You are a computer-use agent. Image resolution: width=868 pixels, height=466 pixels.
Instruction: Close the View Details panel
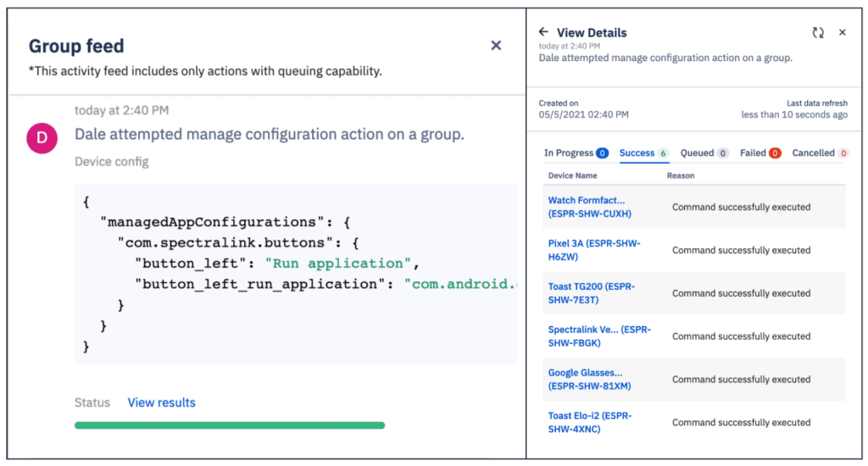(842, 33)
